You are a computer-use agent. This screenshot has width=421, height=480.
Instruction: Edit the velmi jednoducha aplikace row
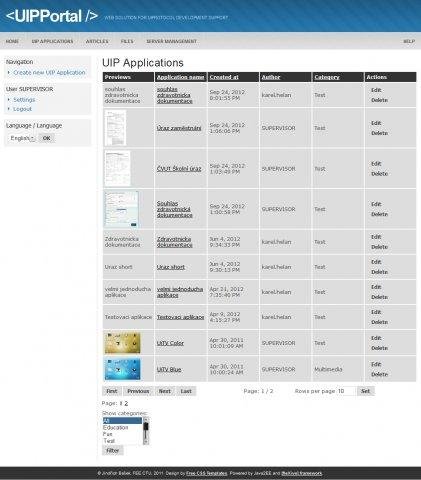coord(376,287)
